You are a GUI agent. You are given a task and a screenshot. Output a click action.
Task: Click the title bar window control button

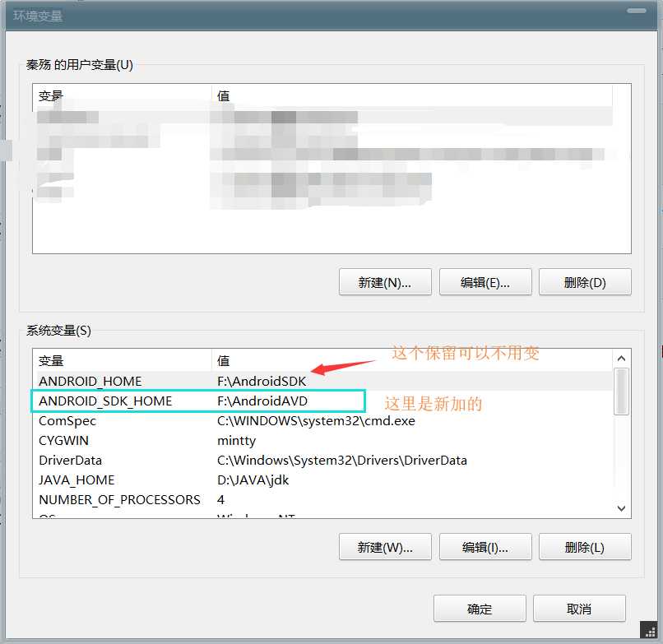pyautogui.click(x=636, y=11)
